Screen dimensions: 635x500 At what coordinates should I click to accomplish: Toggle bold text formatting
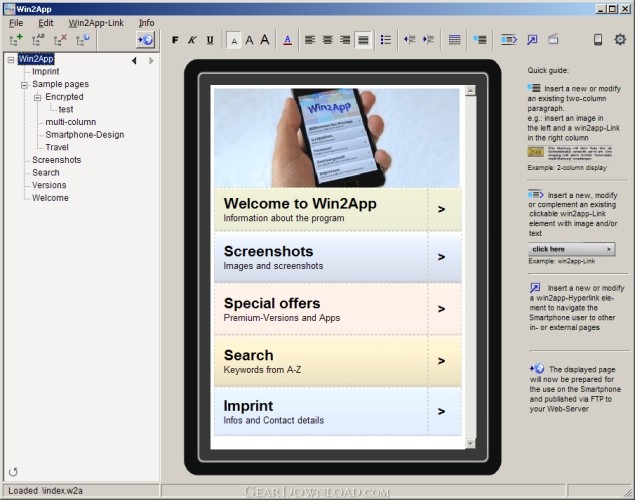tap(174, 40)
